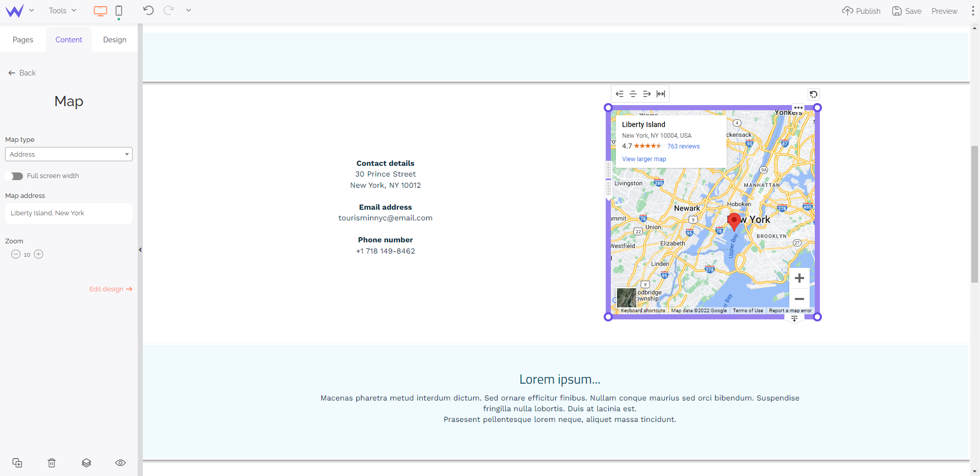Open the map element's three-dot options
The height and width of the screenshot is (476, 980).
798,108
